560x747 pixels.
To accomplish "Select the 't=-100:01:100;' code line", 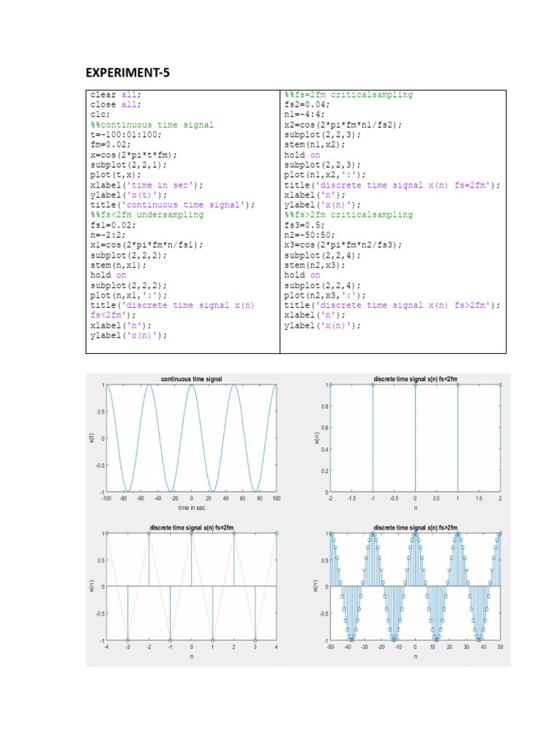I will 126,135.
